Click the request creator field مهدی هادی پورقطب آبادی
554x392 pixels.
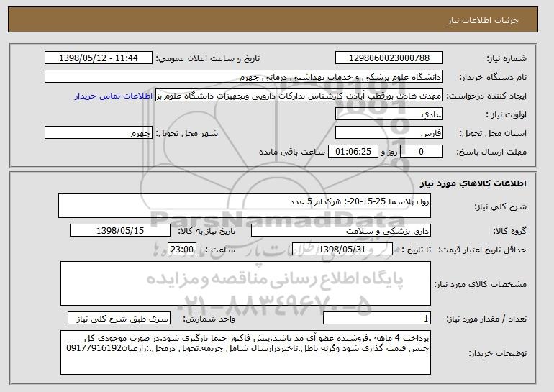click(x=299, y=96)
